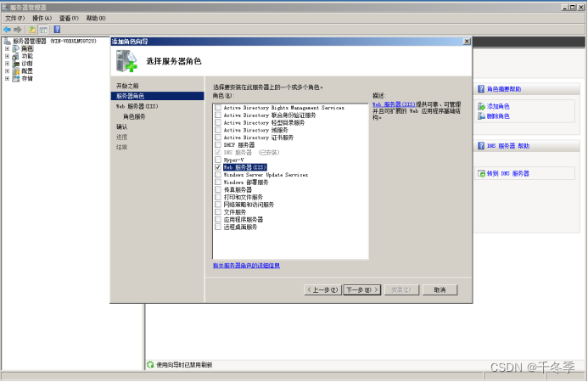
Task: Open the 文件(F) menu
Action: pos(15,18)
